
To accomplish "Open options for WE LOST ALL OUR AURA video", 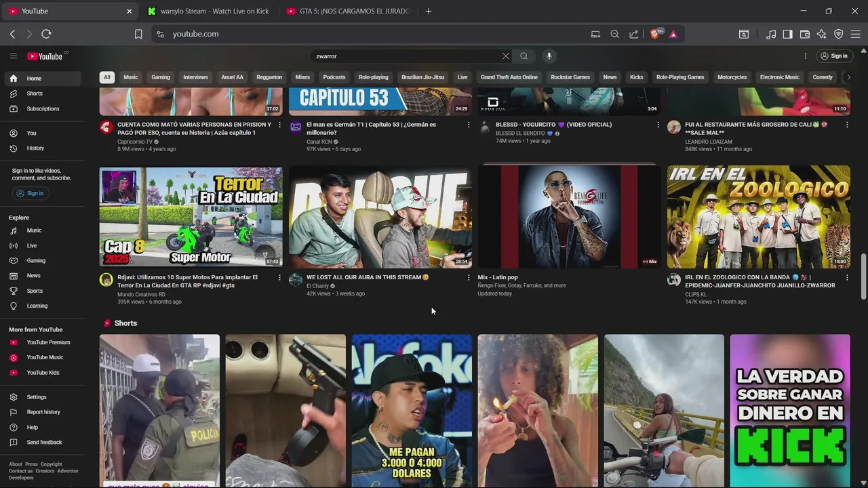I will coord(468,277).
